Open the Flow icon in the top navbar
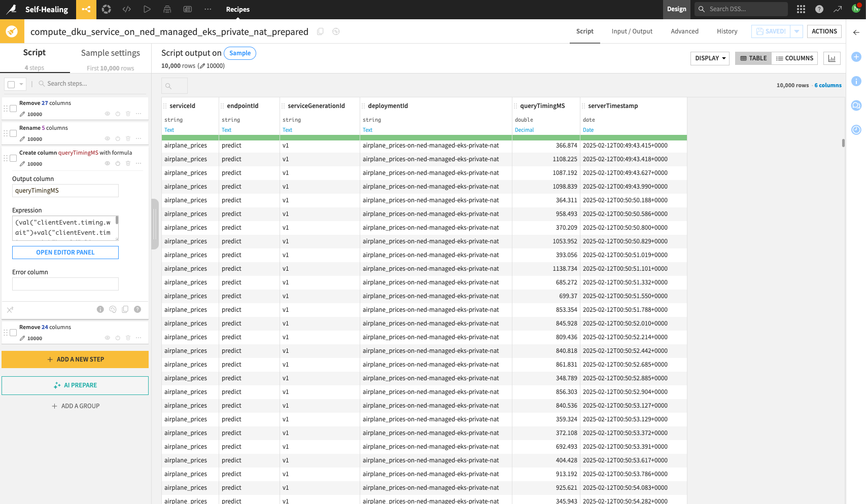This screenshot has height=504, width=866. pos(86,9)
